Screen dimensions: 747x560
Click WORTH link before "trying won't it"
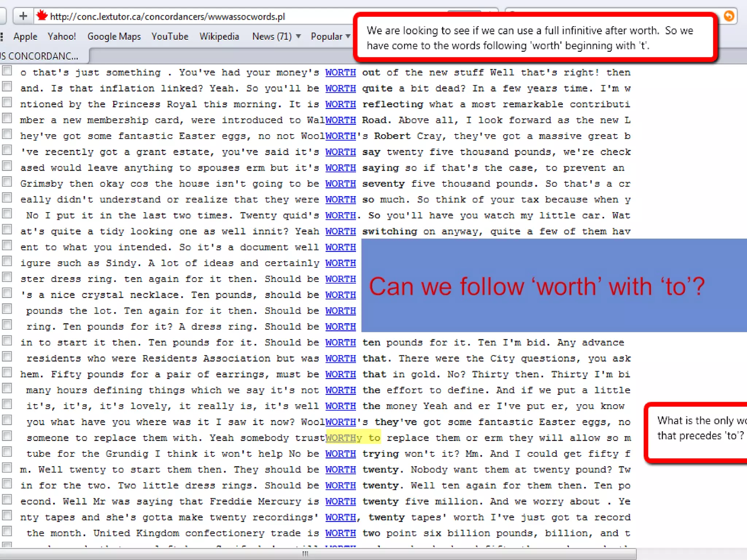[x=340, y=454]
